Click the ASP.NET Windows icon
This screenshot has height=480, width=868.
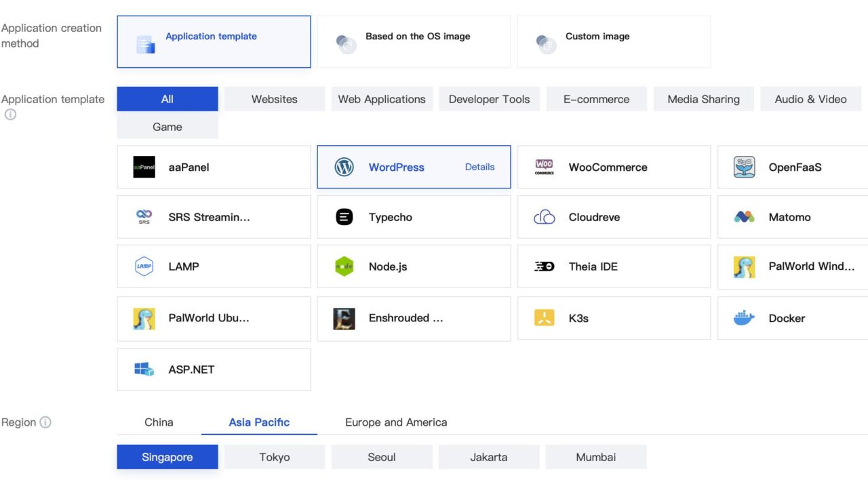click(144, 369)
